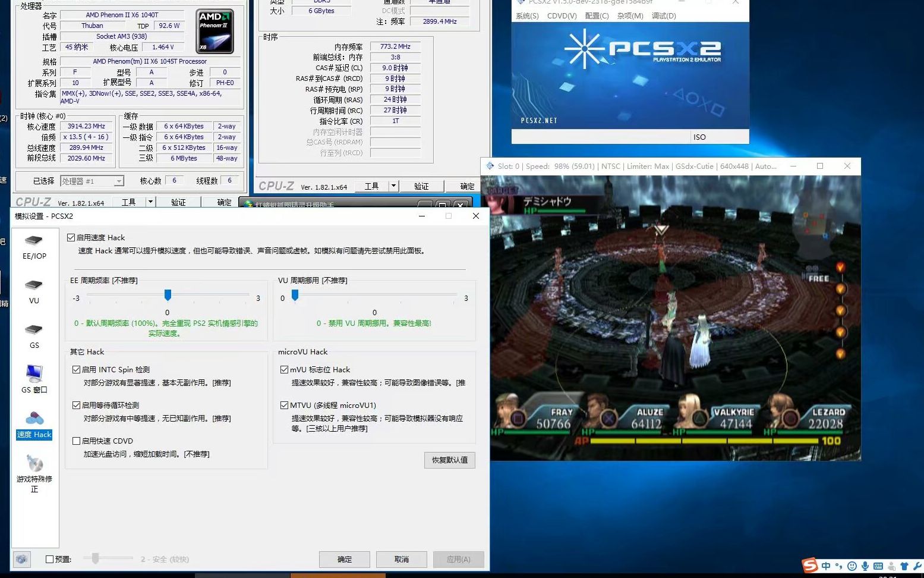
Task: Enable 启用快速 CDVD checkbox
Action: (76, 441)
